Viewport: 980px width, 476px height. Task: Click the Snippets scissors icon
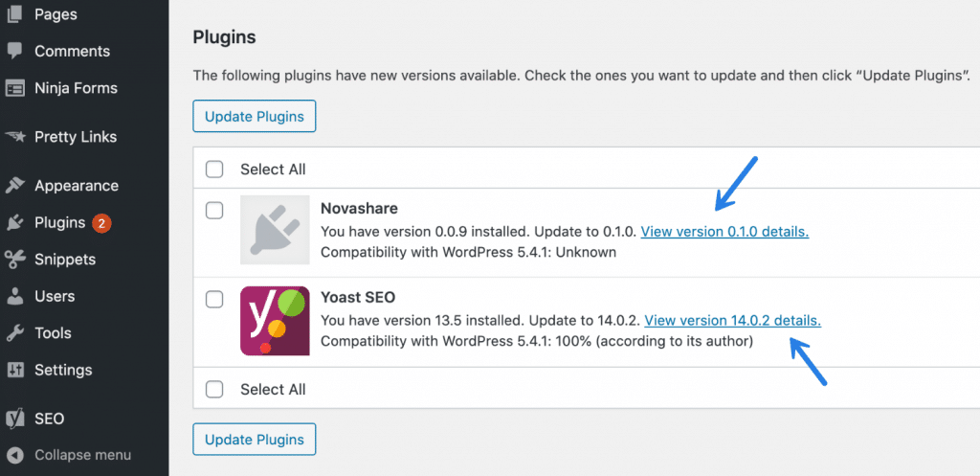pos(14,260)
